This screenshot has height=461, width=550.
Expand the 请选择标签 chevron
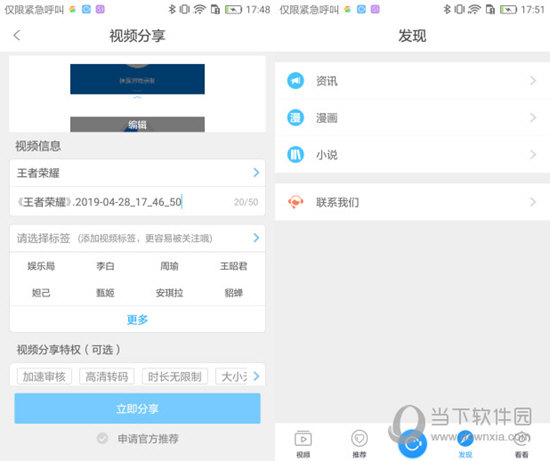[256, 238]
